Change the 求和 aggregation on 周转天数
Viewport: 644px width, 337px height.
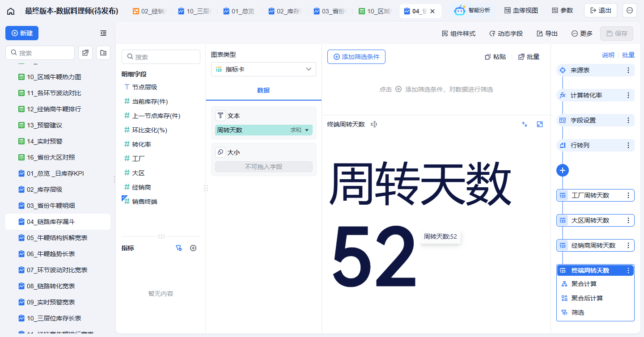[300, 130]
